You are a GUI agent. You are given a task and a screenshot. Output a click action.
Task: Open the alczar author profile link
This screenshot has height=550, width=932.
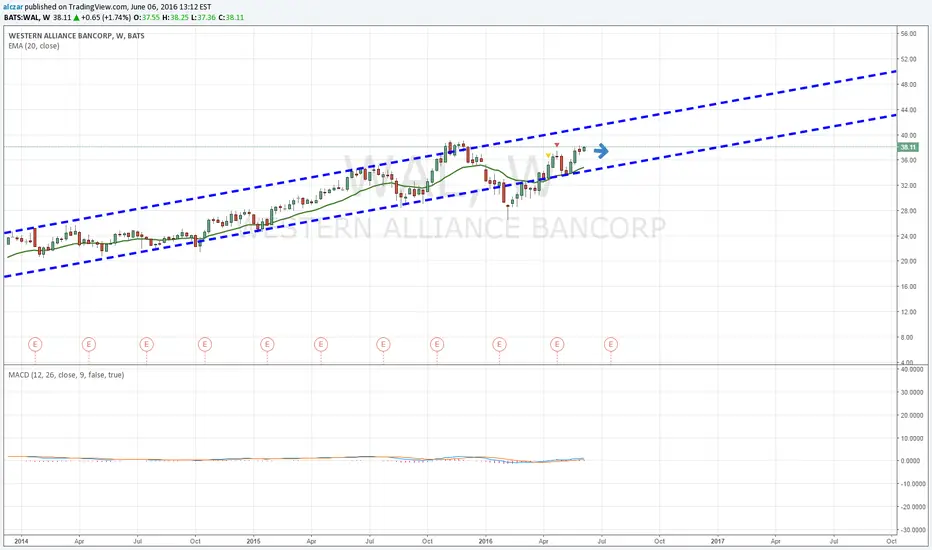pos(12,7)
